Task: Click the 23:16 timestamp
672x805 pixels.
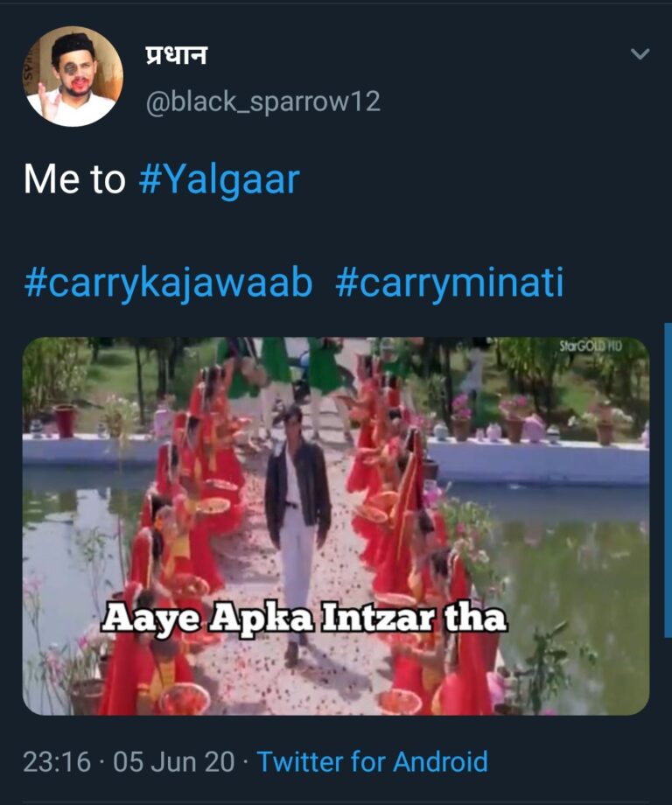Action: (x=57, y=761)
